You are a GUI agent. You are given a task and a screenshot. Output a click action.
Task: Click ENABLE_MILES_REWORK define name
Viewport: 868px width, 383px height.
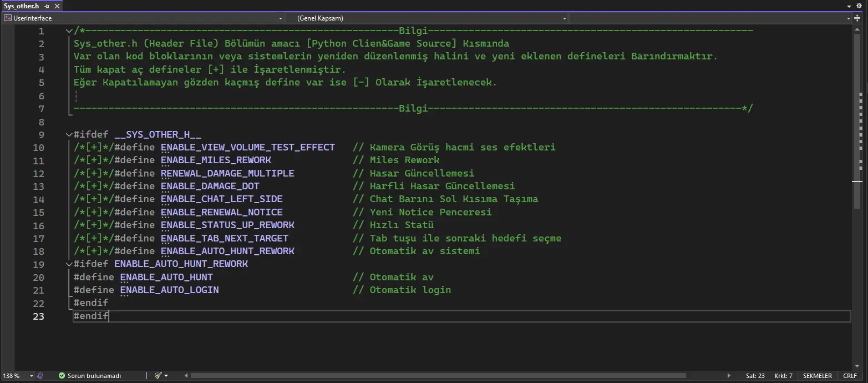point(216,160)
